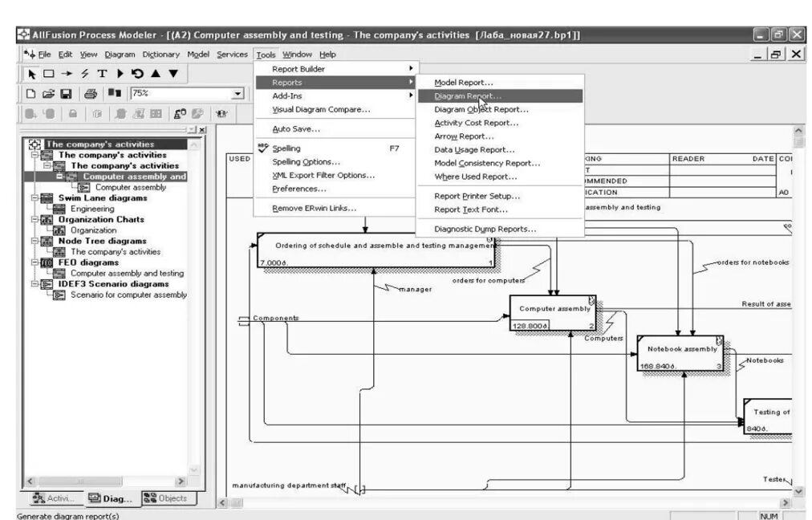
Task: Create a new model with the New icon
Action: [x=31, y=94]
